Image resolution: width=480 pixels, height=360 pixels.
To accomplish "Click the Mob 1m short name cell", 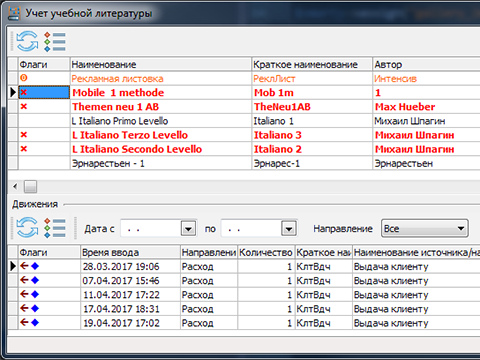I will pos(312,92).
